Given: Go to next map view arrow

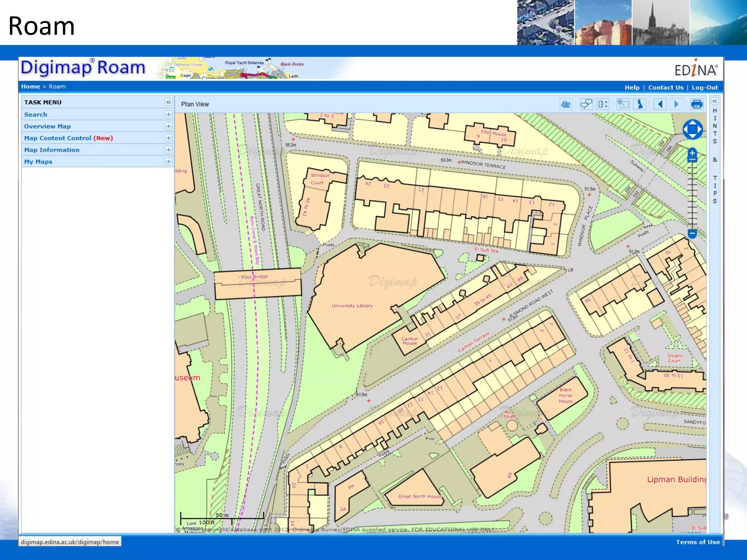Looking at the screenshot, I should tap(676, 104).
